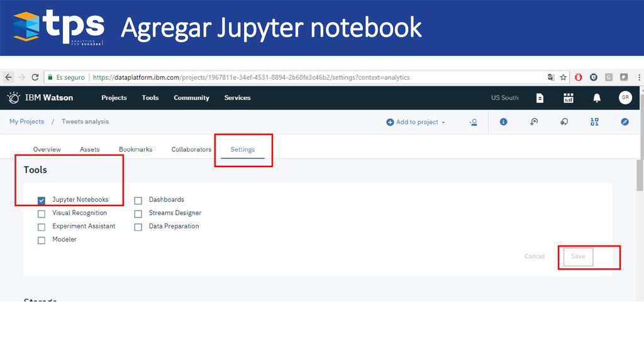The image size is (644, 362).
Task: Switch to the Overview tab
Action: tap(47, 150)
